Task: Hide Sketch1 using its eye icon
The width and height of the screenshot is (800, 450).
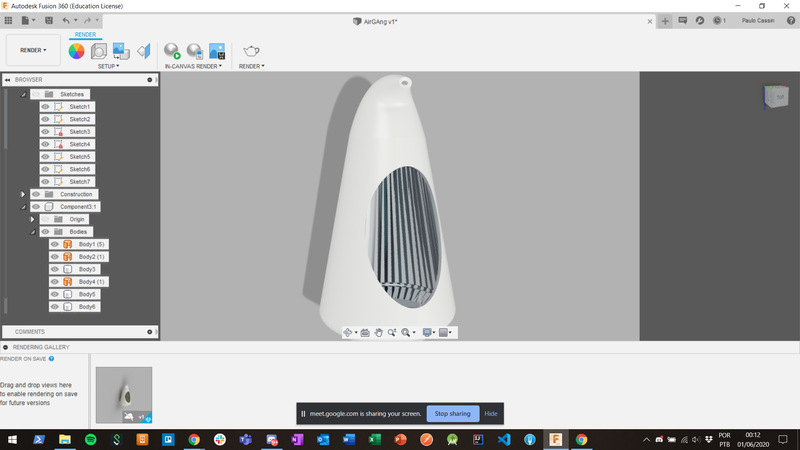Action: [45, 107]
